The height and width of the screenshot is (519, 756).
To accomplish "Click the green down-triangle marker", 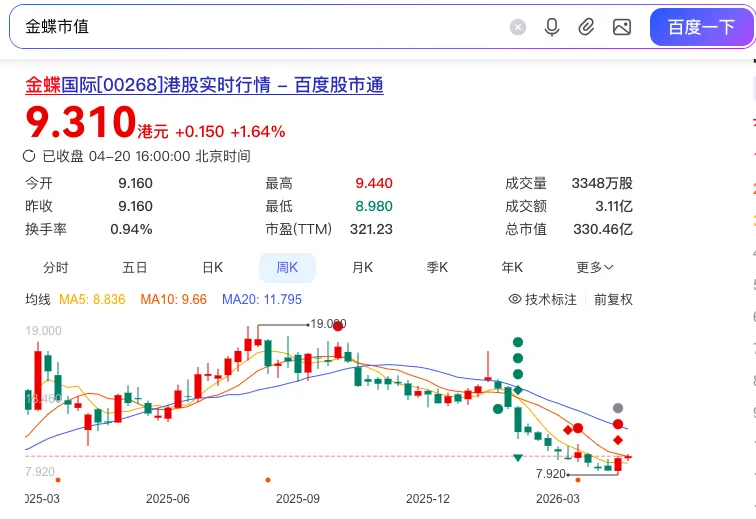I will coord(518,458).
